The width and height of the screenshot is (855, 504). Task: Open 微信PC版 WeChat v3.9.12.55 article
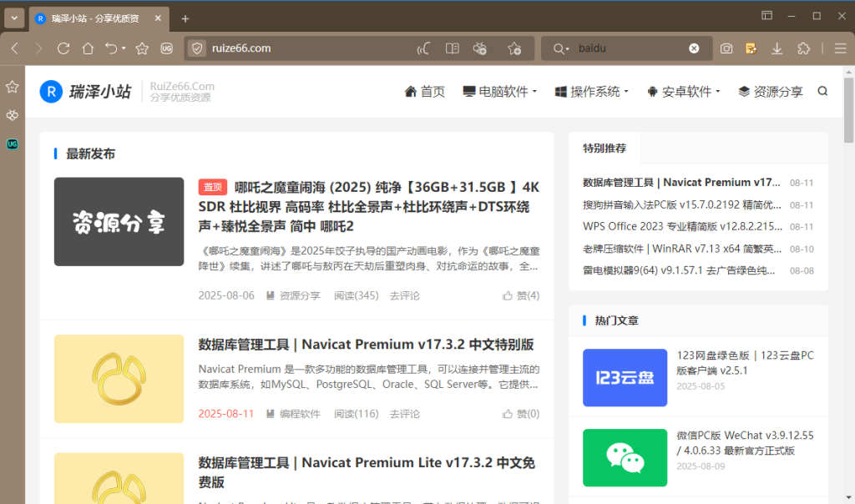pyautogui.click(x=745, y=443)
